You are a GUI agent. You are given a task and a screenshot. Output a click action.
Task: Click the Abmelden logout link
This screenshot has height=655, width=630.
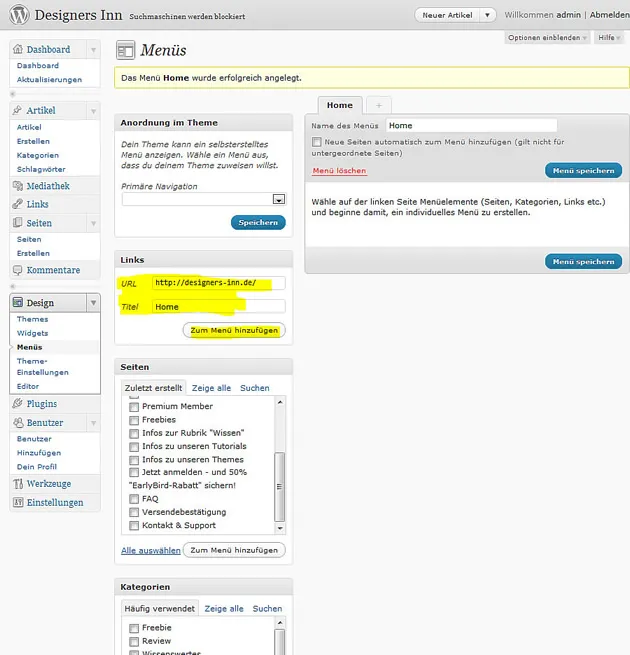pos(609,15)
